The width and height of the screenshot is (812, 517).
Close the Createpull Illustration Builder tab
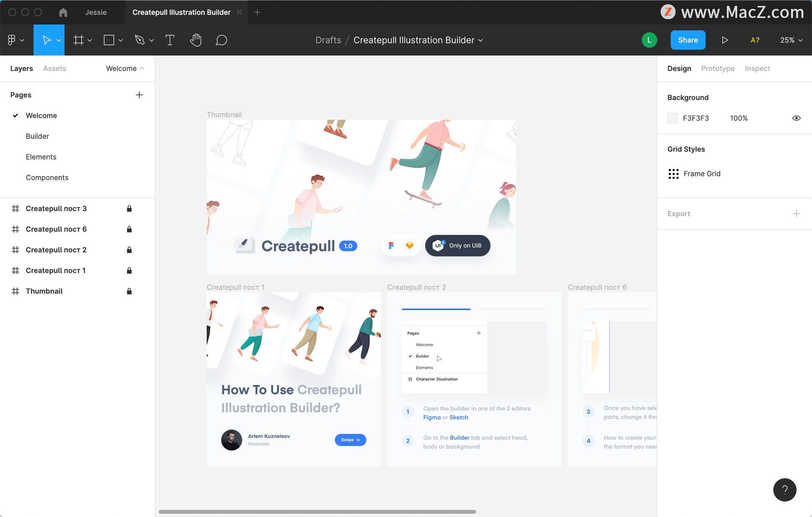tap(239, 12)
